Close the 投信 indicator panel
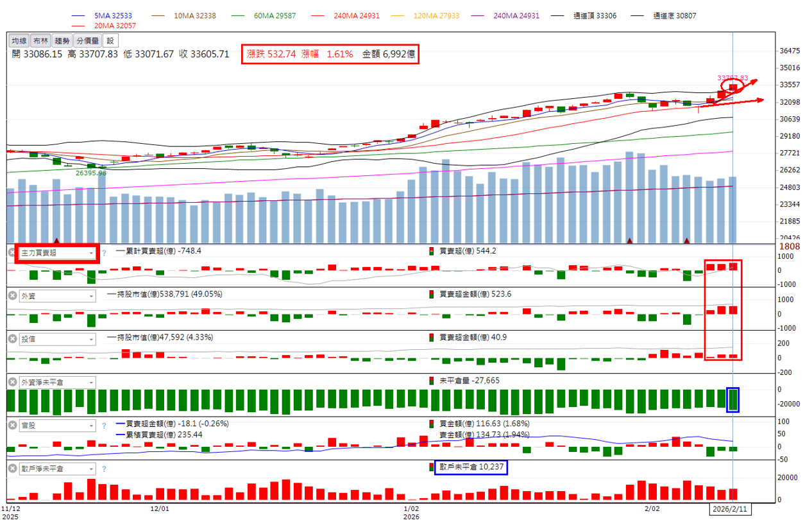The height and width of the screenshot is (520, 812). coord(12,339)
